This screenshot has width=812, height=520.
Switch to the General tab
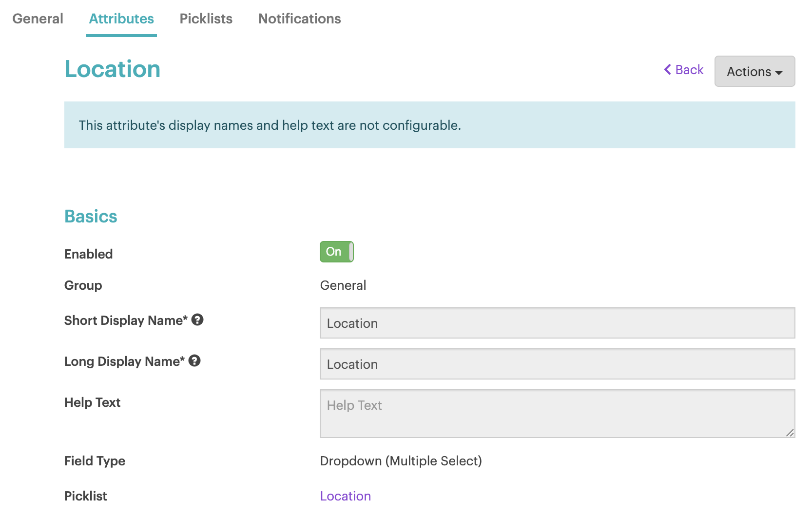point(38,19)
